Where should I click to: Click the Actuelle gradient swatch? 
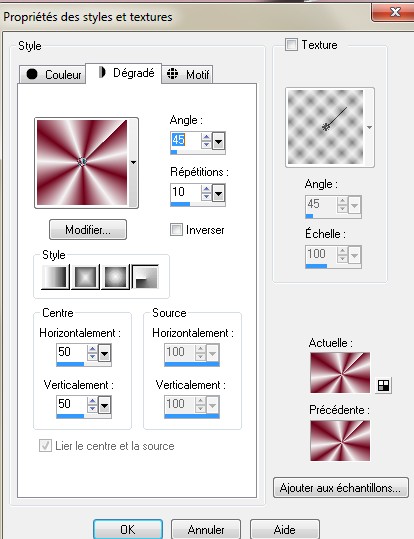[340, 373]
